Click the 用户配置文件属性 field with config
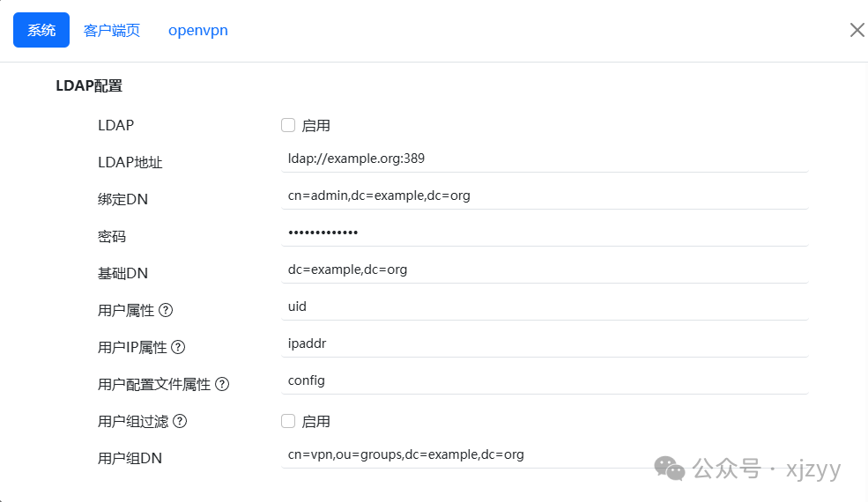868x502 pixels. pyautogui.click(x=545, y=380)
